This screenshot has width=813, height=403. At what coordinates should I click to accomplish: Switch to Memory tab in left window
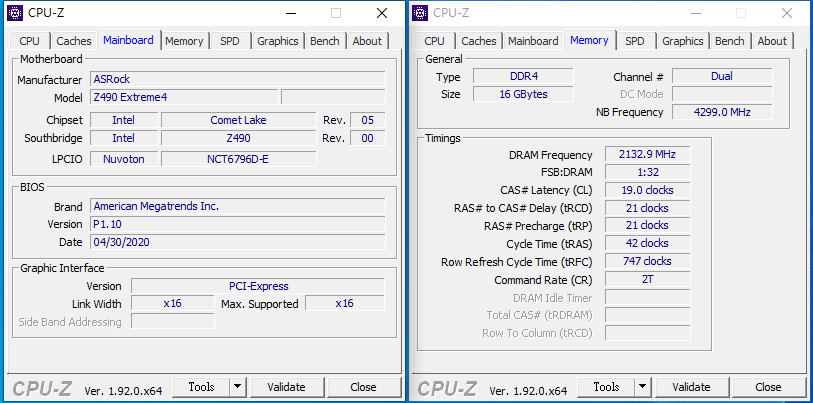click(x=184, y=41)
